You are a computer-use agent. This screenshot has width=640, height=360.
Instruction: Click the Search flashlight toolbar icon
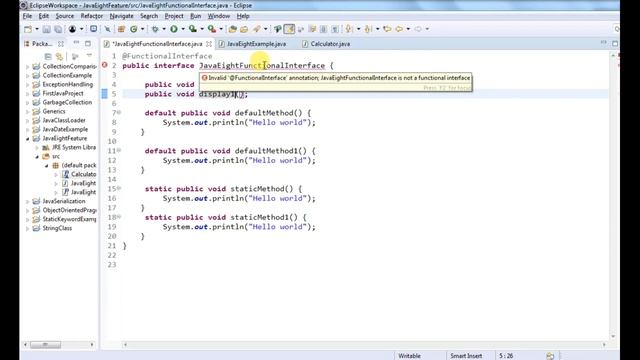[x=257, y=29]
